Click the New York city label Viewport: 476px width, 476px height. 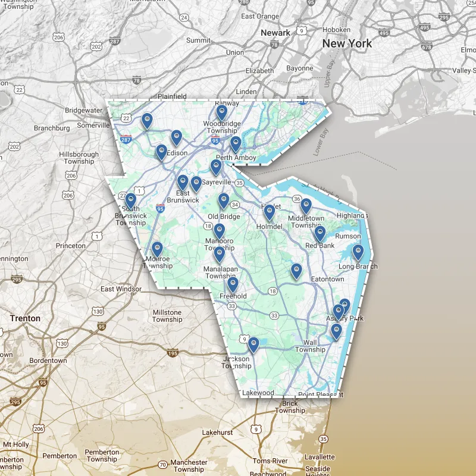click(347, 44)
